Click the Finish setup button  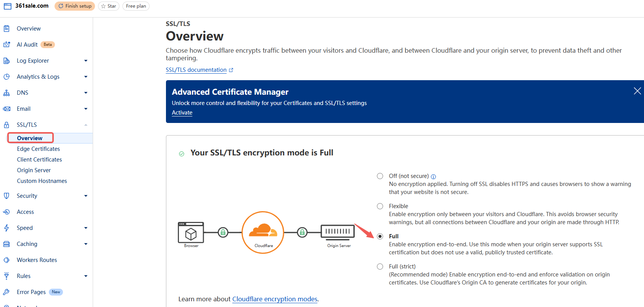pyautogui.click(x=74, y=6)
